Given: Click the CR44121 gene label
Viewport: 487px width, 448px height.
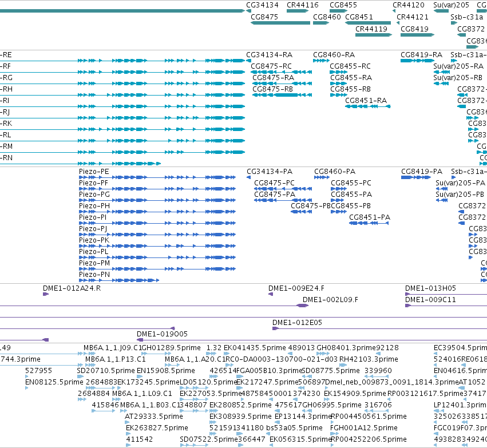Looking at the screenshot, I should [x=413, y=17].
